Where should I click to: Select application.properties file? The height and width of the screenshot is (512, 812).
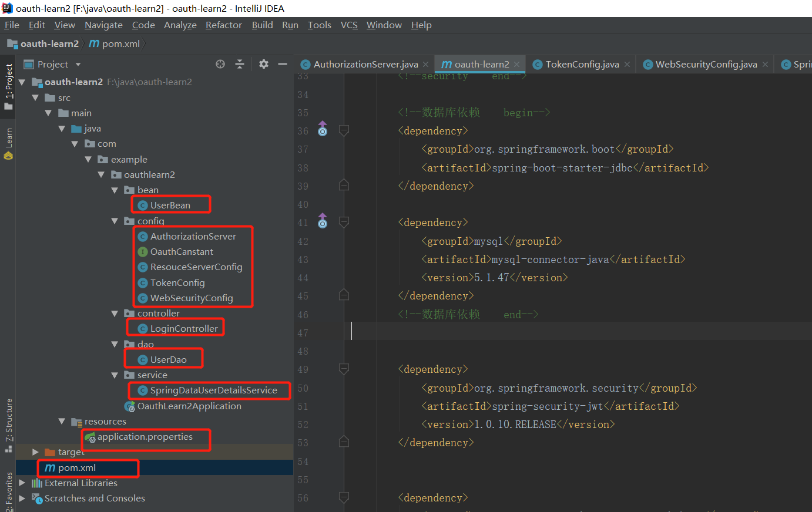tap(145, 437)
